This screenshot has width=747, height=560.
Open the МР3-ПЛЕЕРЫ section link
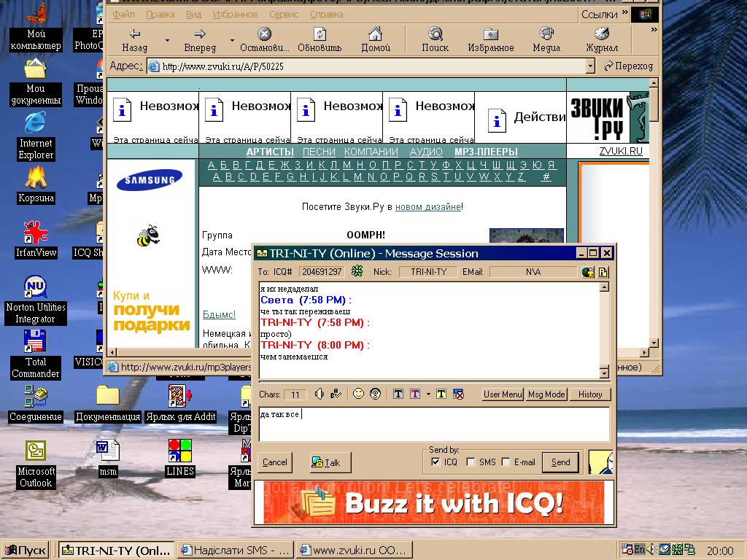[x=486, y=152]
